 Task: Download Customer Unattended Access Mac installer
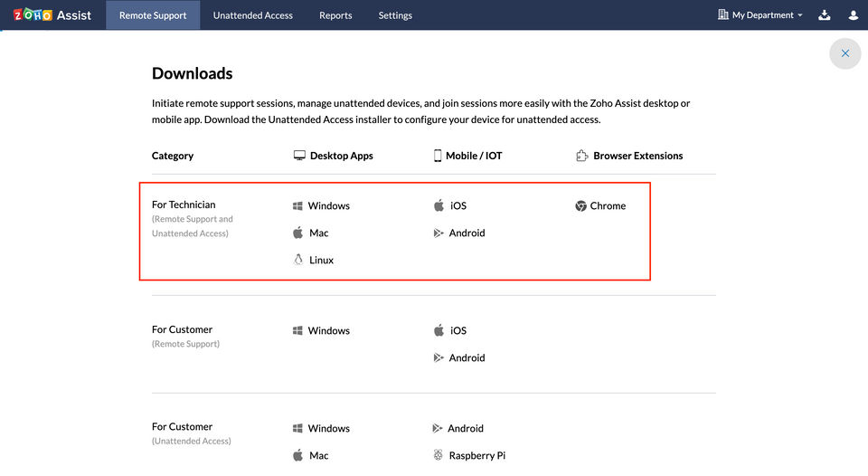(317, 456)
